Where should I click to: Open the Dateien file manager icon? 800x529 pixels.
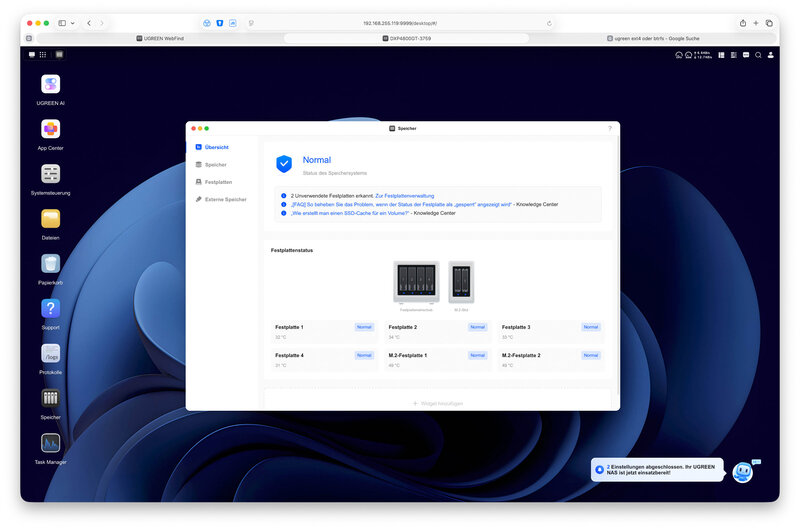[x=50, y=219]
